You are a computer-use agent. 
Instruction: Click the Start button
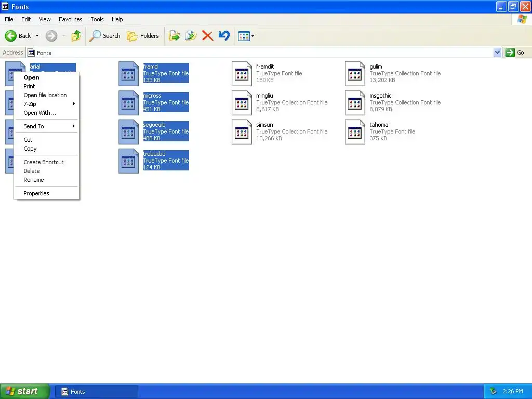(25, 391)
